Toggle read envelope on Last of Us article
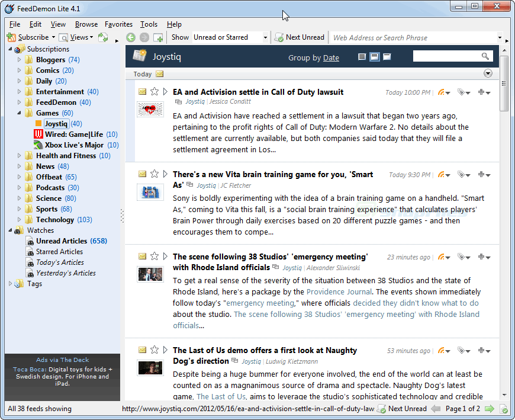Viewport: 515px width, 420px height. click(142, 350)
